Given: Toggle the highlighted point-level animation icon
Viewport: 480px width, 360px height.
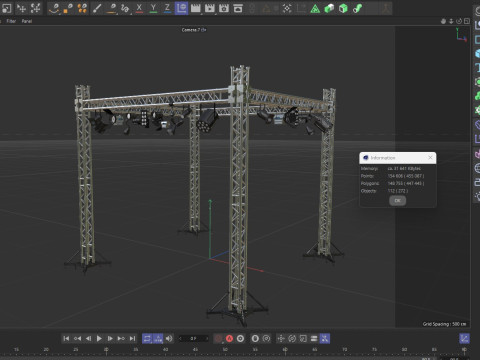Looking at the screenshot, I should pos(325,339).
